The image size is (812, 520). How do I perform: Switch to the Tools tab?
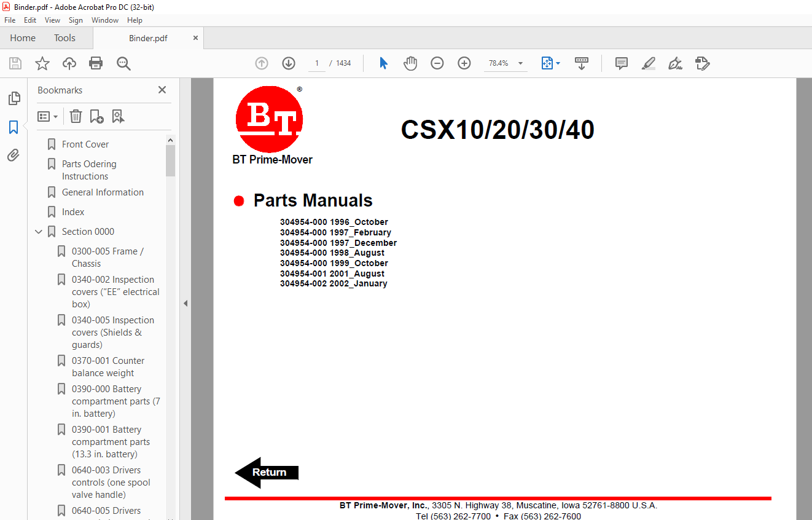[x=64, y=38]
